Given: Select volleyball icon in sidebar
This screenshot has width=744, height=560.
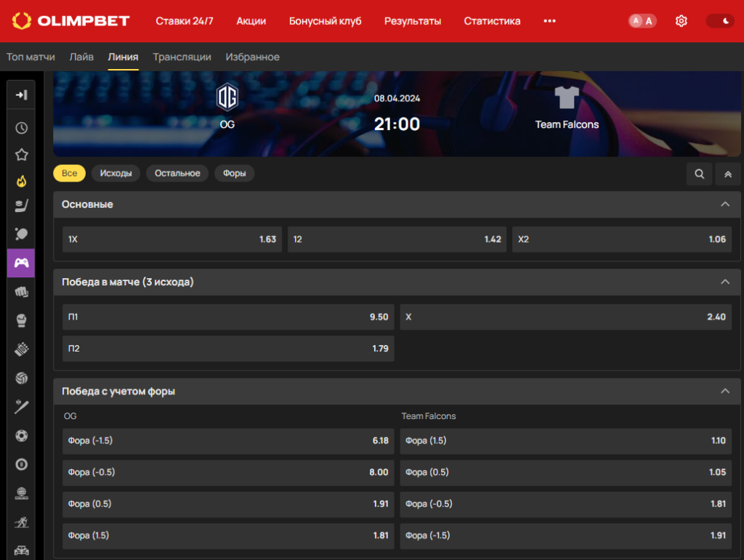Looking at the screenshot, I should [21, 378].
